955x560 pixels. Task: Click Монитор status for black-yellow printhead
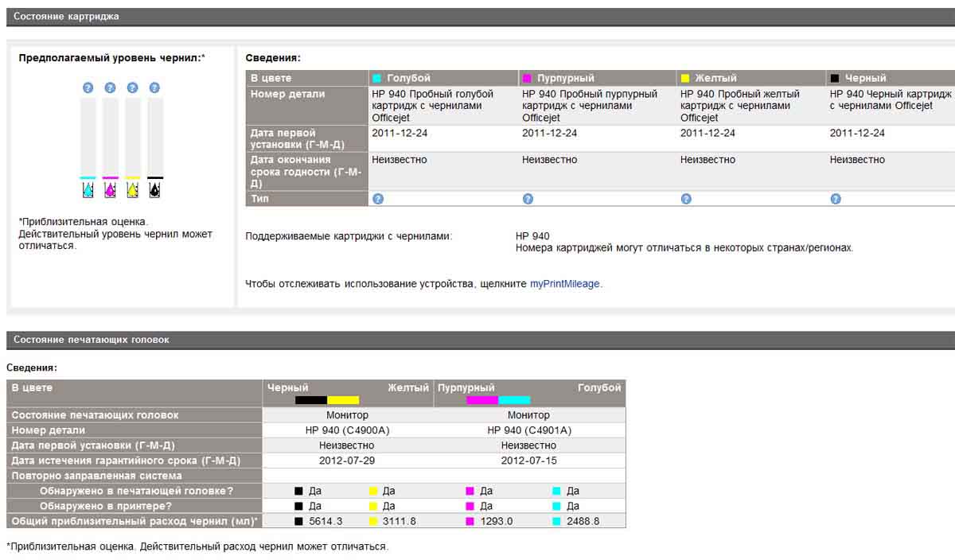pyautogui.click(x=347, y=415)
